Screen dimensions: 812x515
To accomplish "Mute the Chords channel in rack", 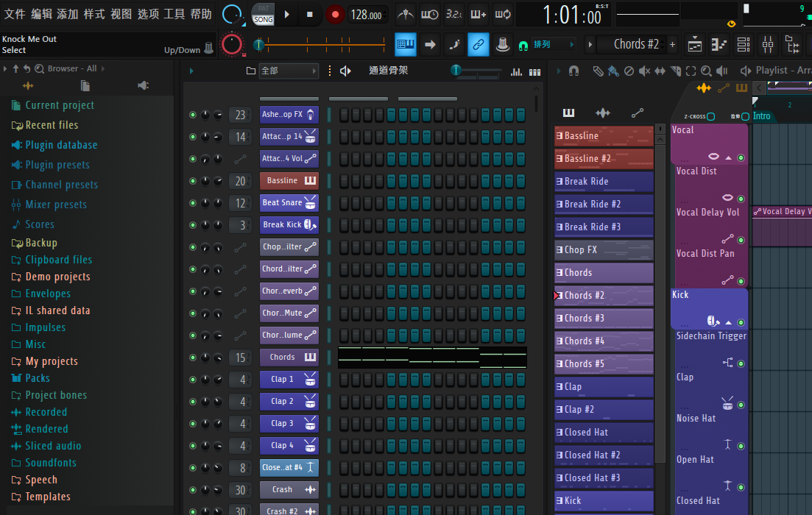I will [193, 358].
